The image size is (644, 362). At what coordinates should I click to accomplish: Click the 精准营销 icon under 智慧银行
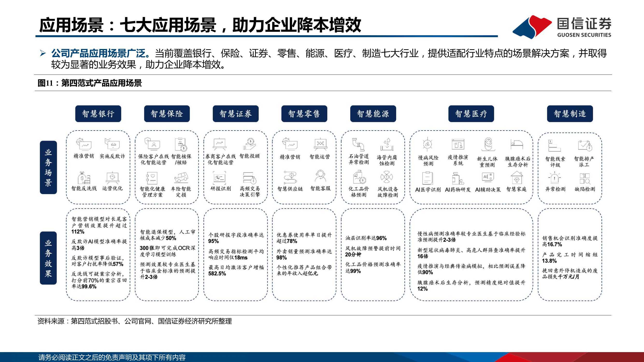click(84, 144)
